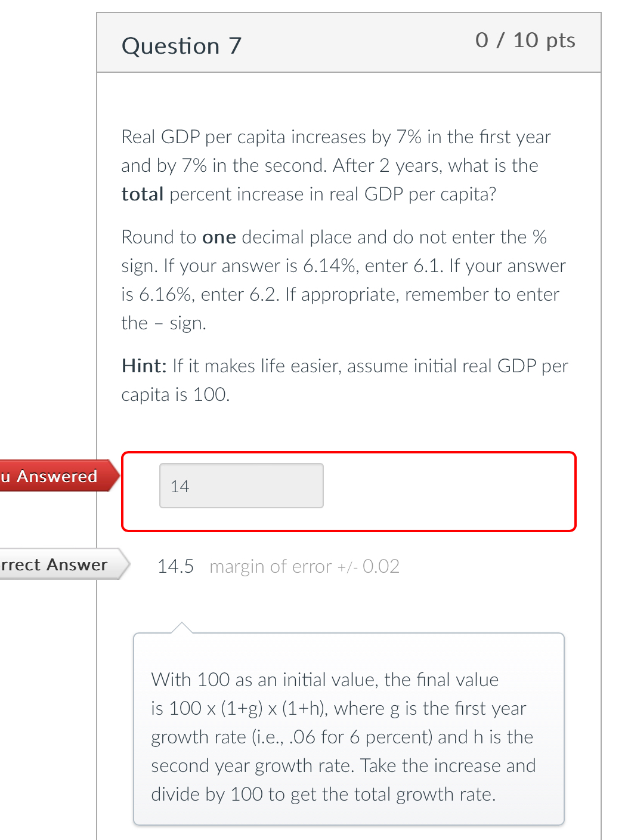This screenshot has width=628, height=840.
Task: Click the "margin of error +/- 0.02" text
Action: [x=304, y=566]
